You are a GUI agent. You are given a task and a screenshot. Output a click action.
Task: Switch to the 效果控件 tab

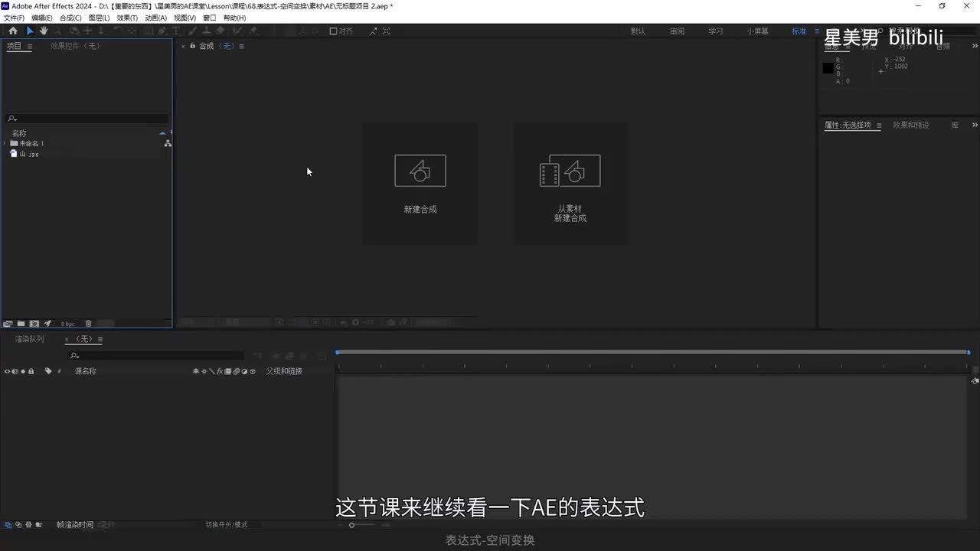75,46
